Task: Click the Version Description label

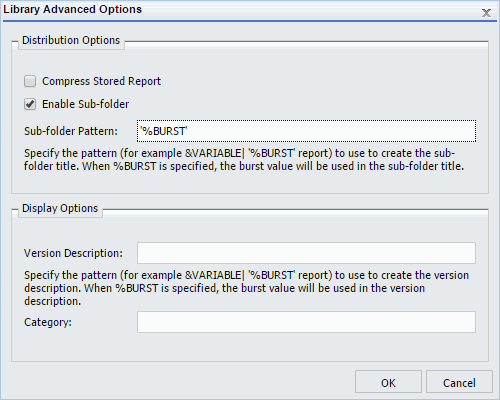Action: 73,253
